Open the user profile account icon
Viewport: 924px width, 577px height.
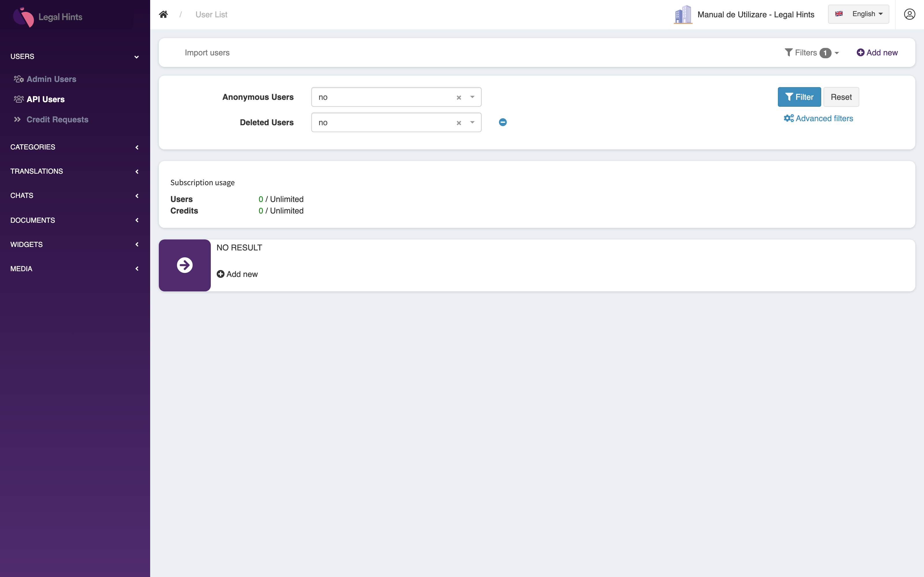click(x=910, y=14)
